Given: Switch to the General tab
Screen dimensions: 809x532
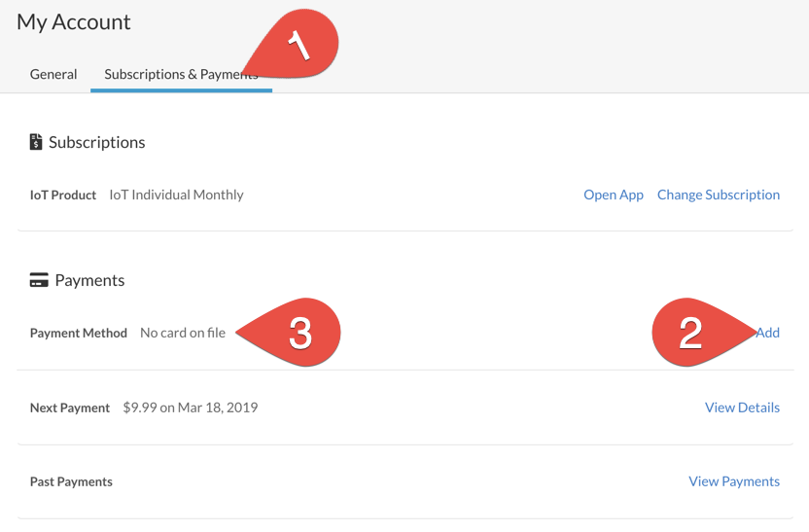Looking at the screenshot, I should point(53,74).
